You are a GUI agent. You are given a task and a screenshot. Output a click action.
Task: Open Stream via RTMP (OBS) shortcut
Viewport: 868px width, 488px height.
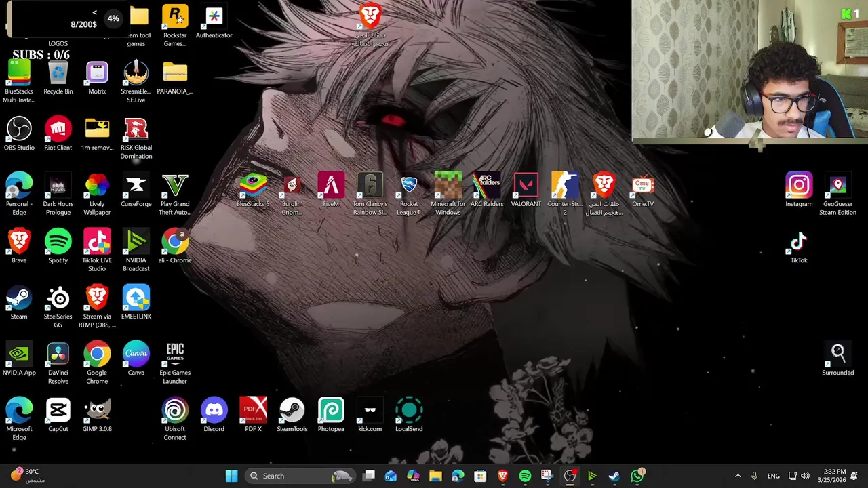97,306
